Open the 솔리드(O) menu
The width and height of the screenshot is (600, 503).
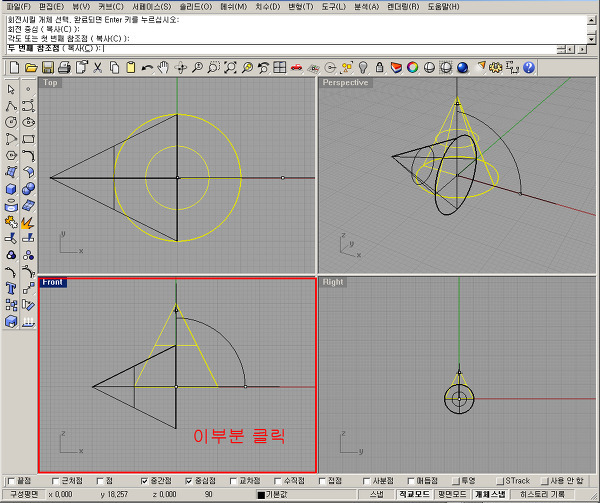pyautogui.click(x=196, y=7)
